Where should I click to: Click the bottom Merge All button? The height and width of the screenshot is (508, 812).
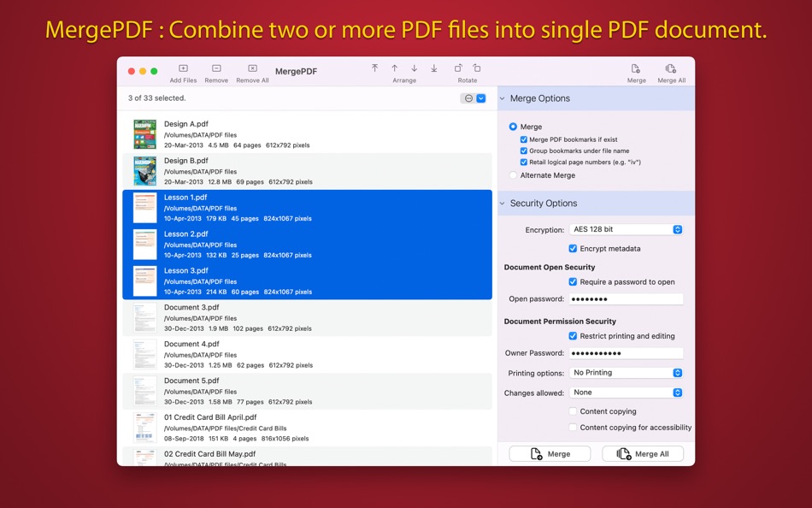643,453
